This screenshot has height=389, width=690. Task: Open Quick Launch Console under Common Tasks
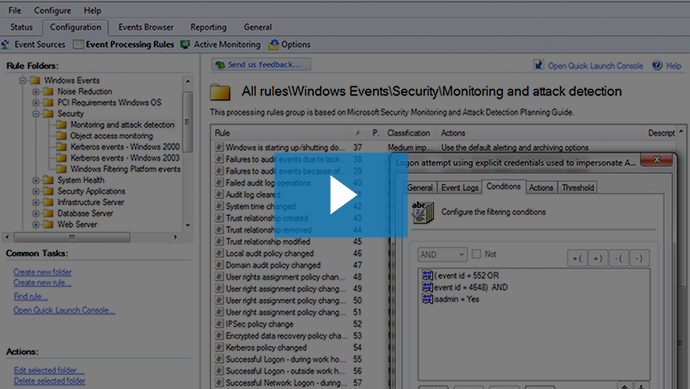click(64, 310)
